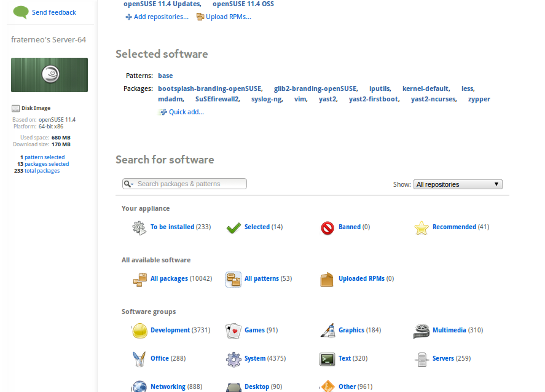
Task: Click the syslog-ng package link
Action: pyautogui.click(x=267, y=99)
